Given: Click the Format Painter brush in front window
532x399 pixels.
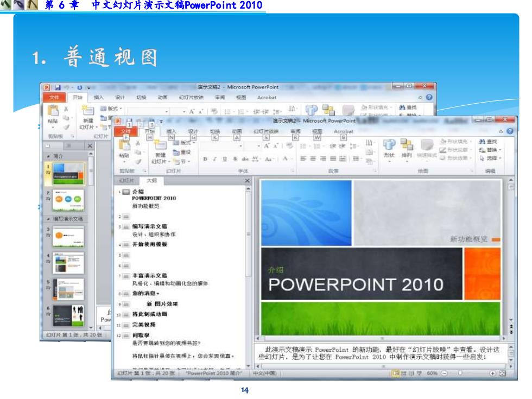Looking at the screenshot, I should coord(138,162).
